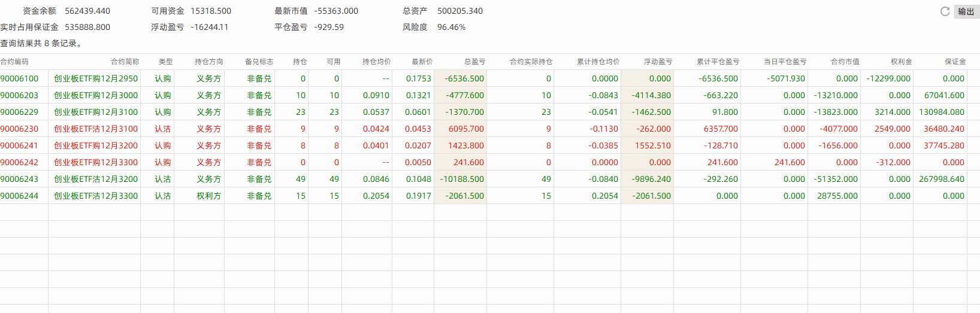Click the 累计平仓盈亏 column header

point(718,62)
